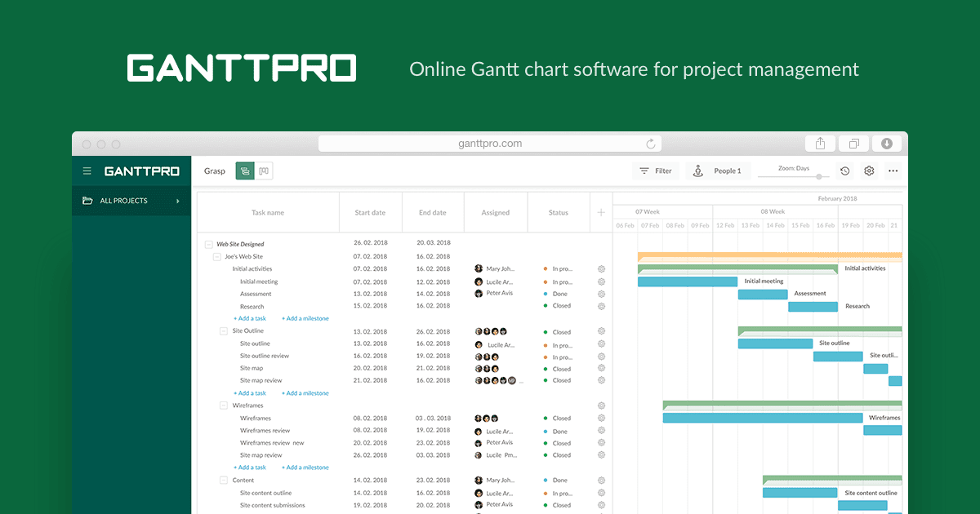Collapse the Site Outline group

[x=224, y=331]
